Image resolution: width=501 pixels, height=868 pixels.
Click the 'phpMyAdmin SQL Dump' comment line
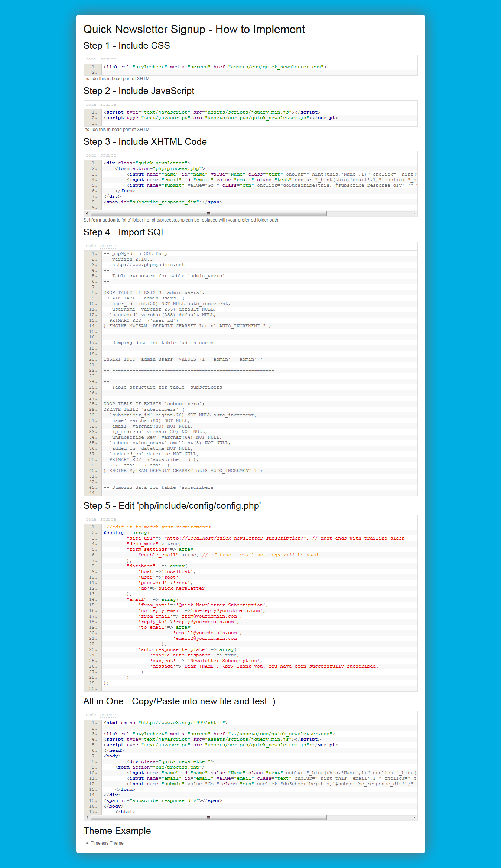[x=135, y=254]
